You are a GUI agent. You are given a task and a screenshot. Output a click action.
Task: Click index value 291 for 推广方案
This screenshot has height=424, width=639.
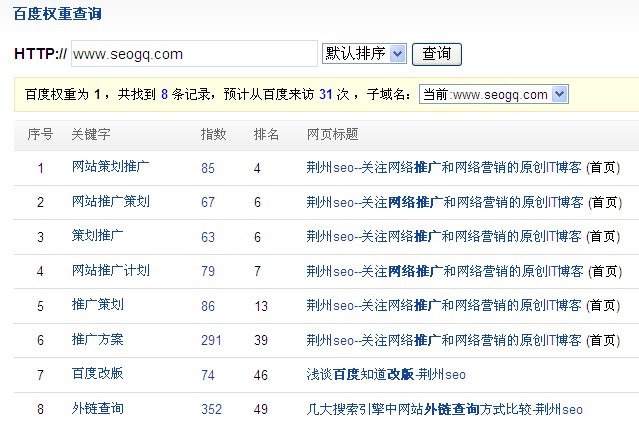(x=211, y=340)
